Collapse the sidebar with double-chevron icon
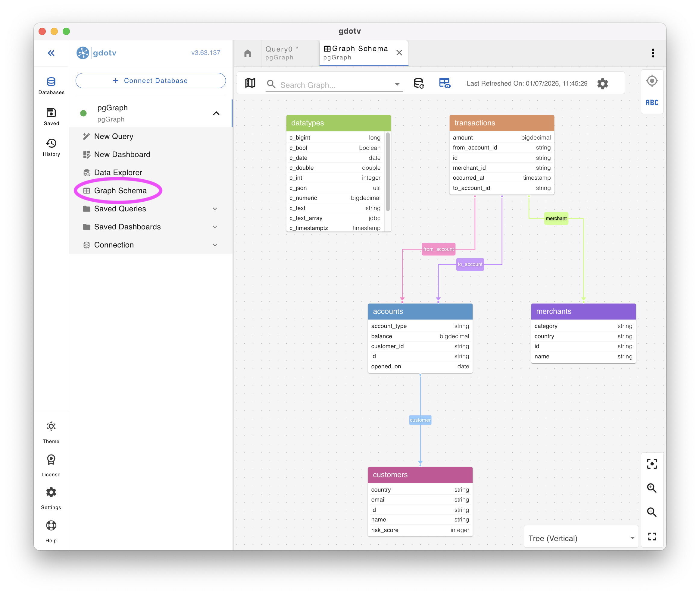The image size is (700, 595). coord(51,53)
